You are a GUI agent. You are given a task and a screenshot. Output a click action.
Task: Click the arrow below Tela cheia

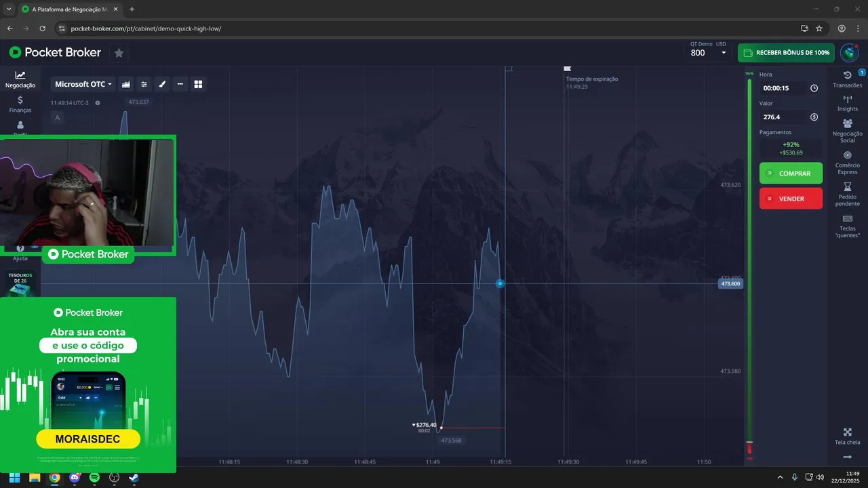[x=848, y=457]
